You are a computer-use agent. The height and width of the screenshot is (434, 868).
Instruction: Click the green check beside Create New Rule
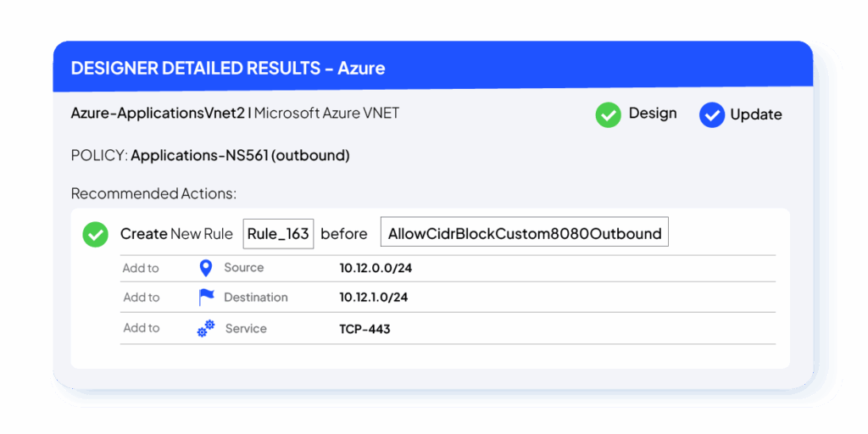click(95, 235)
